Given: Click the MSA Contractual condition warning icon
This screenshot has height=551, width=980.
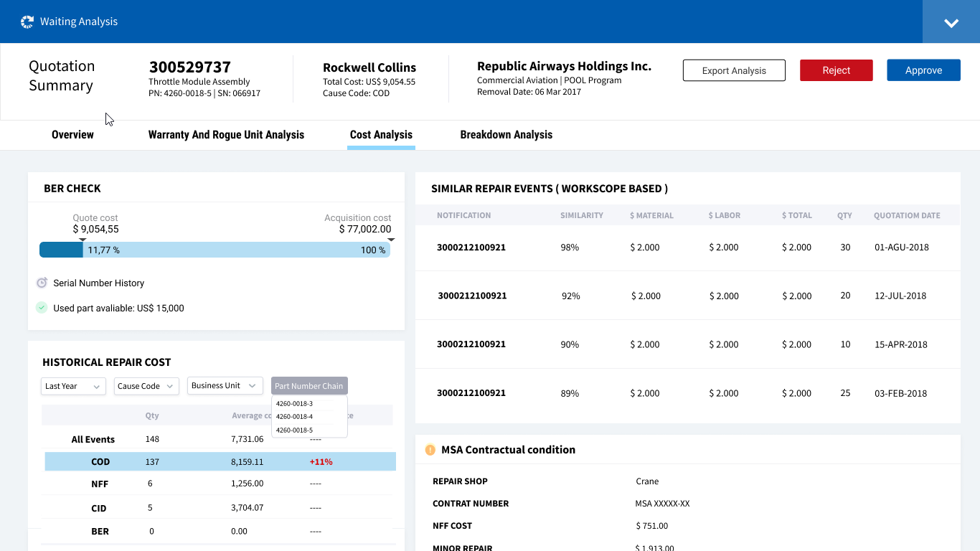Looking at the screenshot, I should tap(430, 450).
